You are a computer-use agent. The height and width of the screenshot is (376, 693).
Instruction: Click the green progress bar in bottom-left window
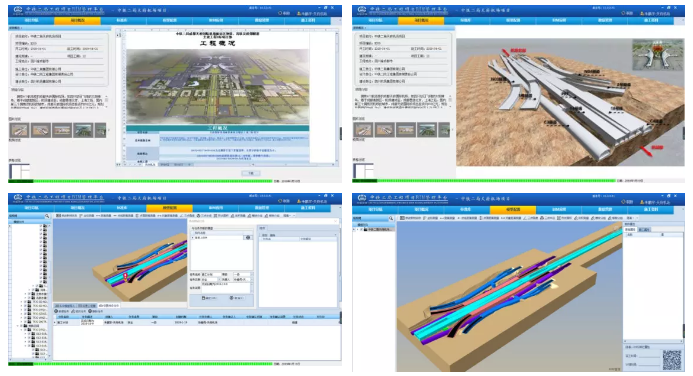140,364
